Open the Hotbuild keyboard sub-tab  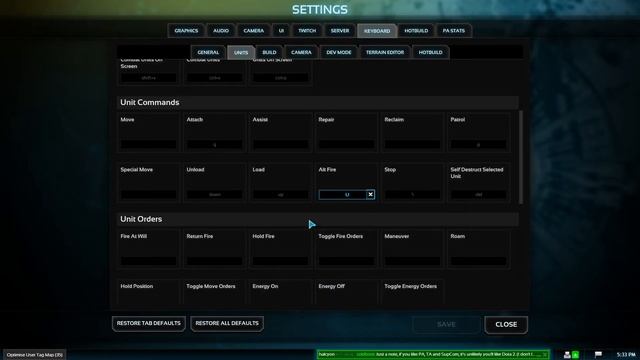431,52
